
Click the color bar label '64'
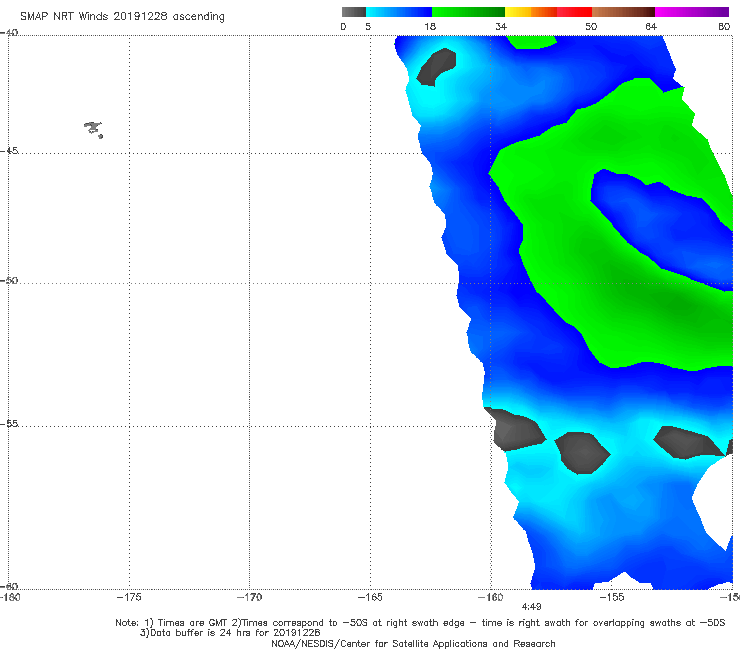pos(651,26)
